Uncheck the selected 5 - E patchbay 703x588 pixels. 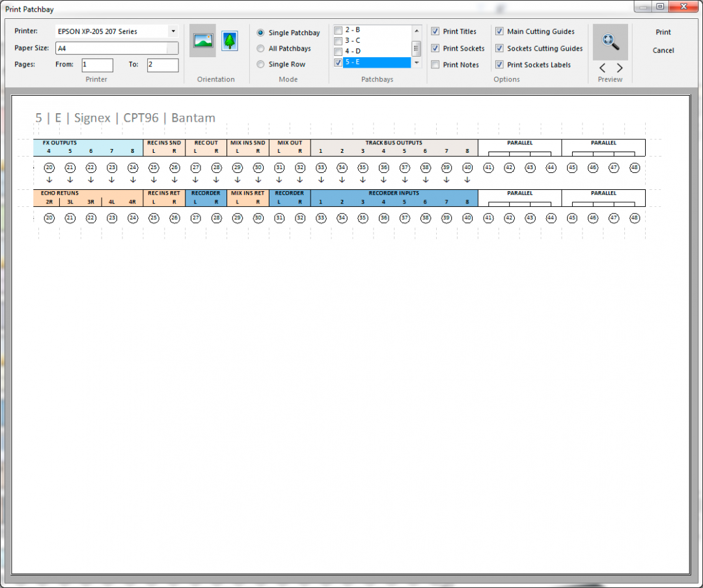point(337,62)
